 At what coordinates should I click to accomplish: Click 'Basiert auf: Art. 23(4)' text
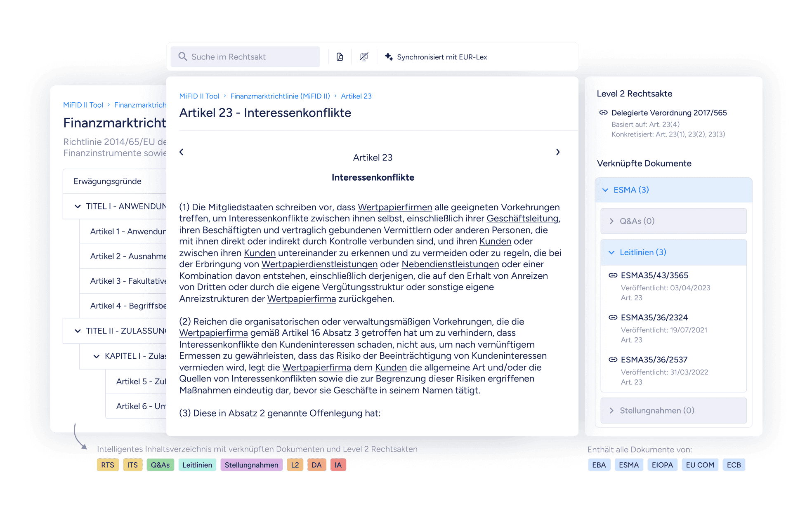(x=645, y=124)
